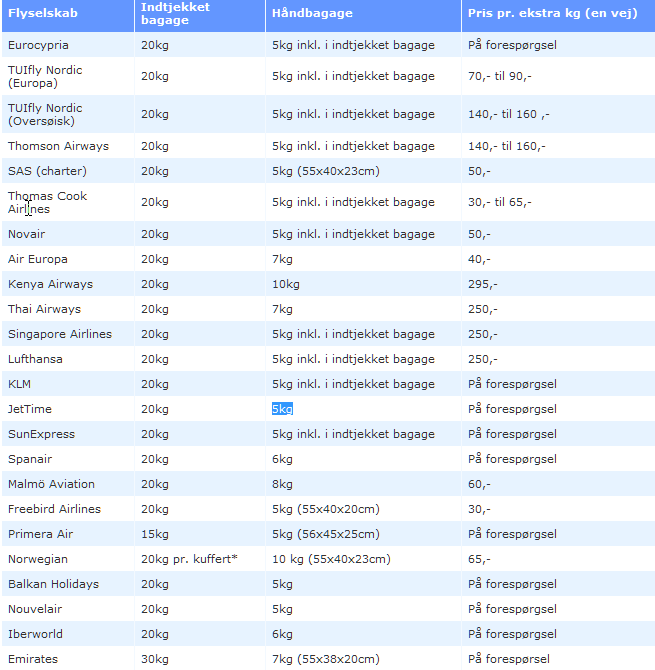Click the Spanair airline name
655x670 pixels.
click(30, 459)
